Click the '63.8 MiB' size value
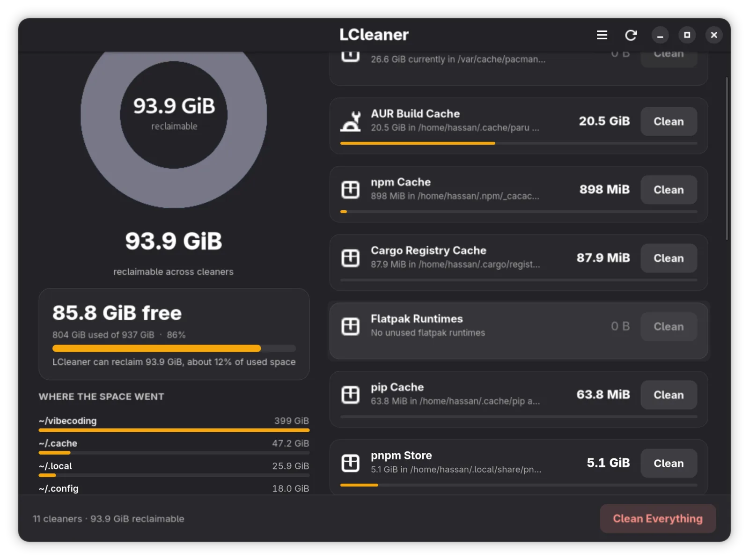This screenshot has height=560, width=749. coord(603,395)
